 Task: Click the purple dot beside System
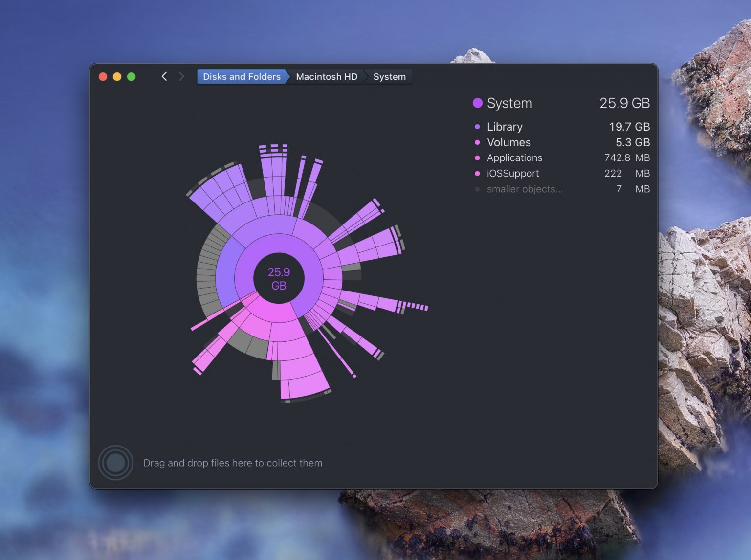(477, 103)
